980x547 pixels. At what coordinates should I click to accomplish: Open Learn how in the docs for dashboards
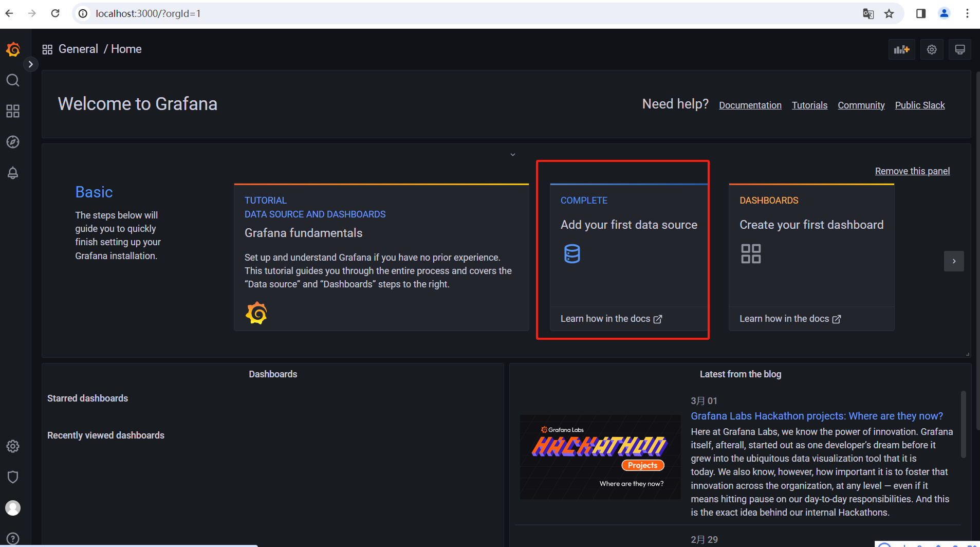pyautogui.click(x=790, y=319)
